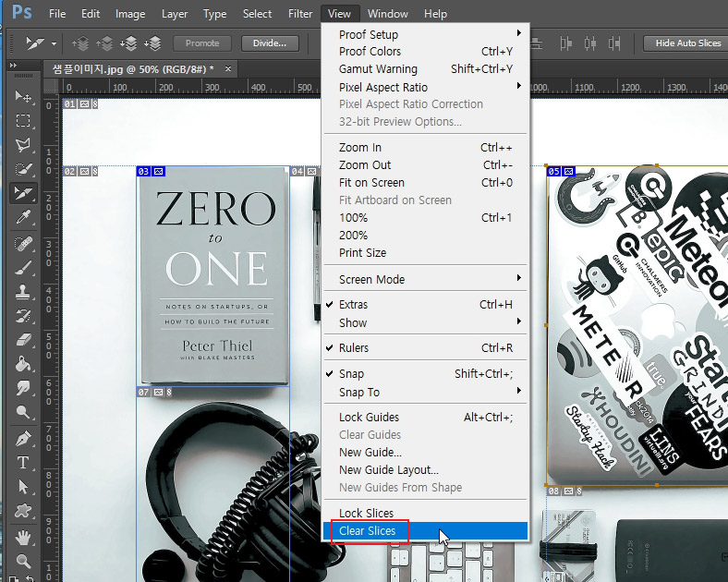Click Send slice to back icon

152,43
